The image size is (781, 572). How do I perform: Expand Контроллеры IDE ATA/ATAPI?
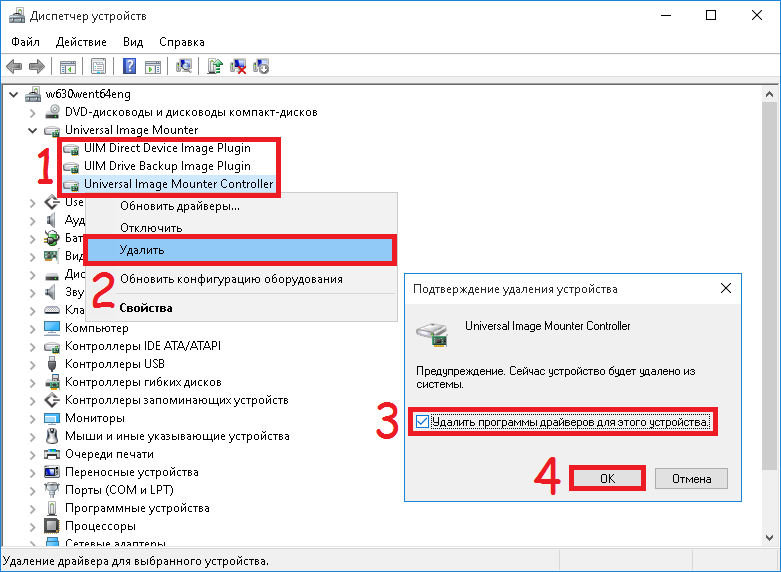click(x=32, y=346)
